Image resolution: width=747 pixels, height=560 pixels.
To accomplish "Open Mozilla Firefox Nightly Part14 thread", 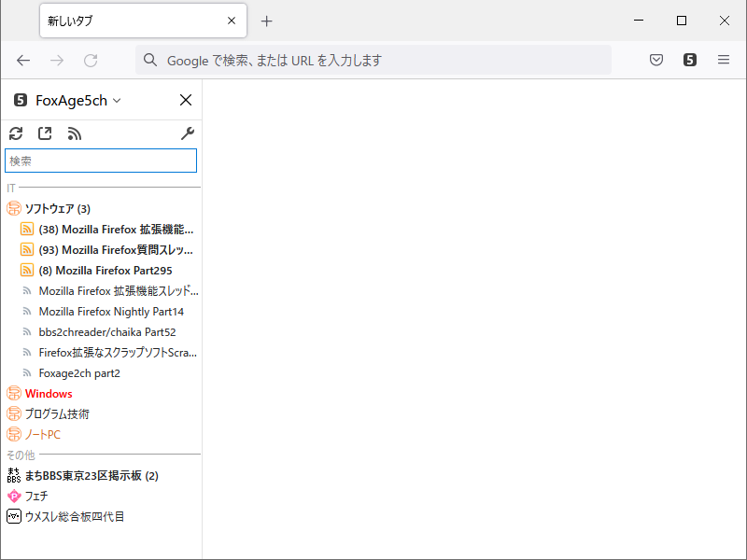I will (x=111, y=312).
